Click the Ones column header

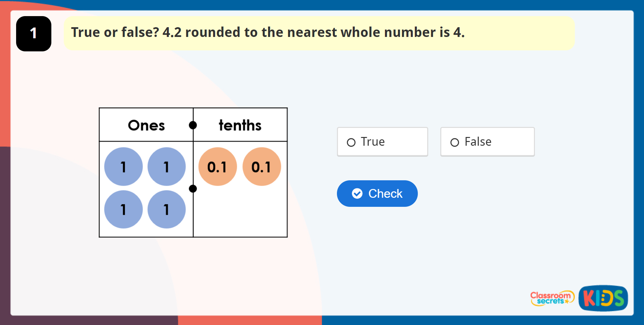pos(146,125)
